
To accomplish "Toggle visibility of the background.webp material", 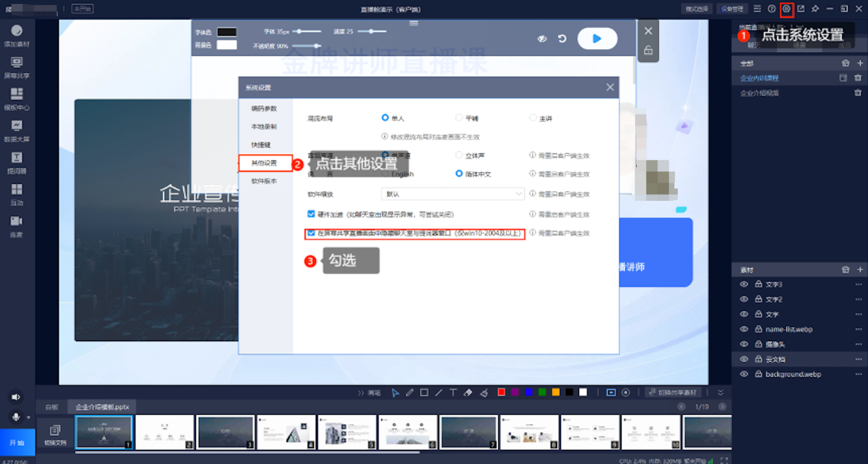I will point(744,374).
